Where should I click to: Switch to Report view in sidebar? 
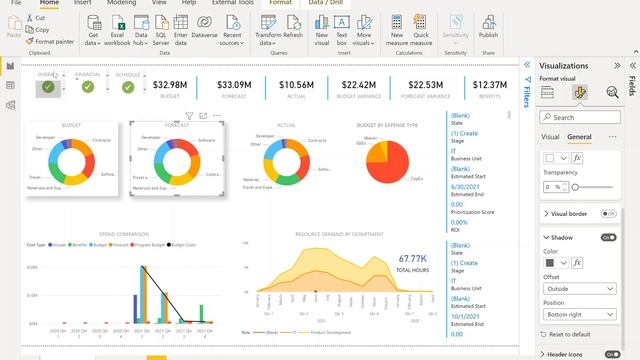[10, 66]
